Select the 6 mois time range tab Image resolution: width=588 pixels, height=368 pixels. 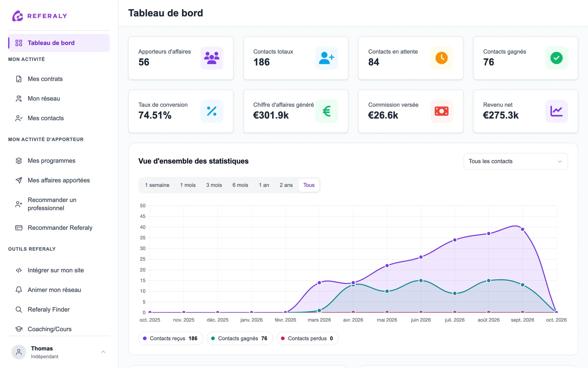pos(240,185)
